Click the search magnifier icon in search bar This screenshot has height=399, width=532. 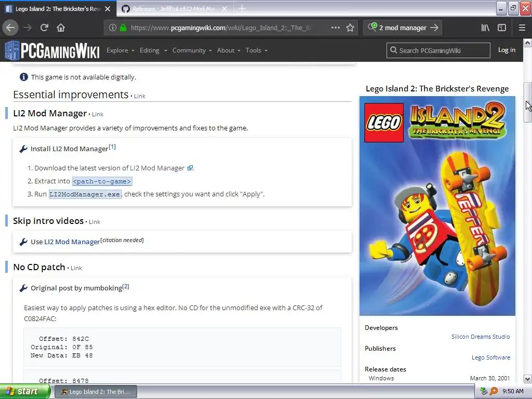point(372,27)
